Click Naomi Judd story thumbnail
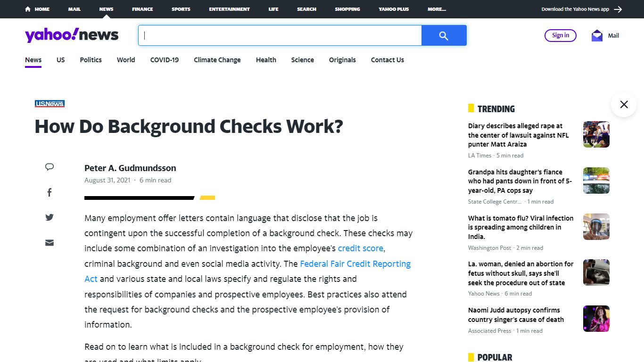 point(596,319)
